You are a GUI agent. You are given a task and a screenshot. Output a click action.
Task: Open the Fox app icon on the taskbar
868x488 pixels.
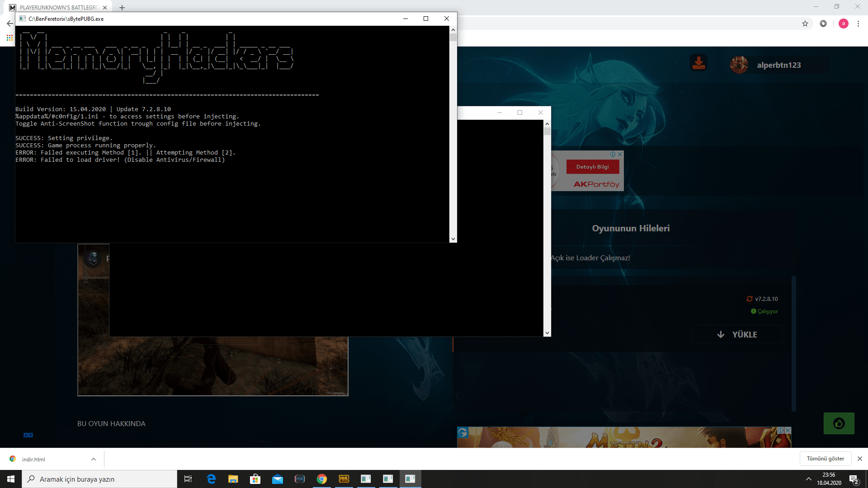pos(300,479)
